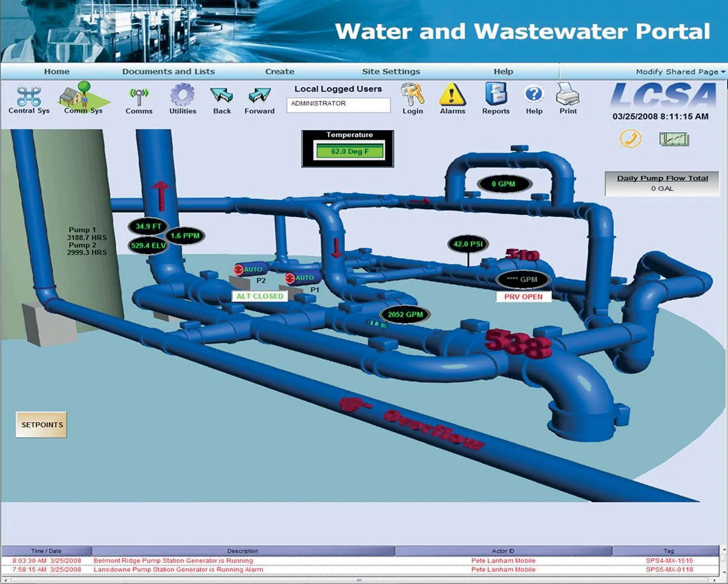The image size is (728, 584).
Task: Open the Site Settings menu
Action: coord(391,71)
